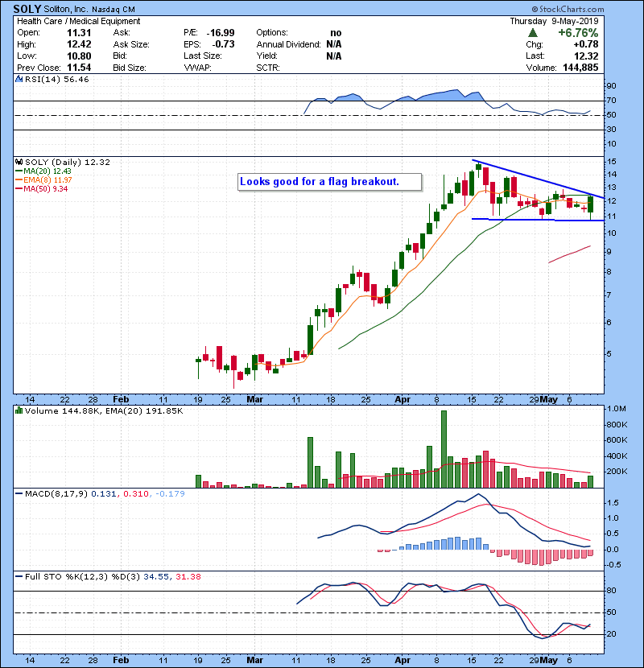644x668 pixels.
Task: Click the Volume 144.88K, EMA(20) label
Action: click(x=104, y=411)
